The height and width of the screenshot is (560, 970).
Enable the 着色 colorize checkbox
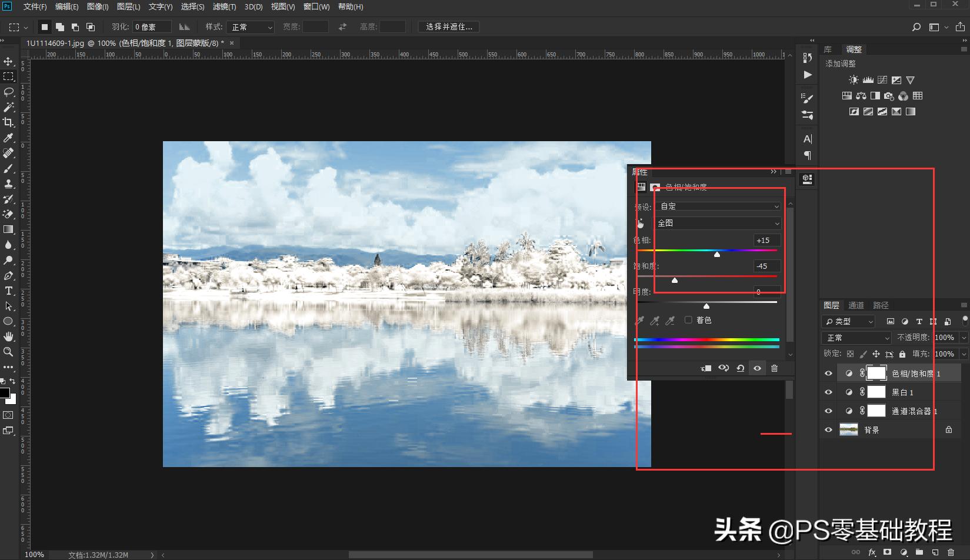point(688,320)
